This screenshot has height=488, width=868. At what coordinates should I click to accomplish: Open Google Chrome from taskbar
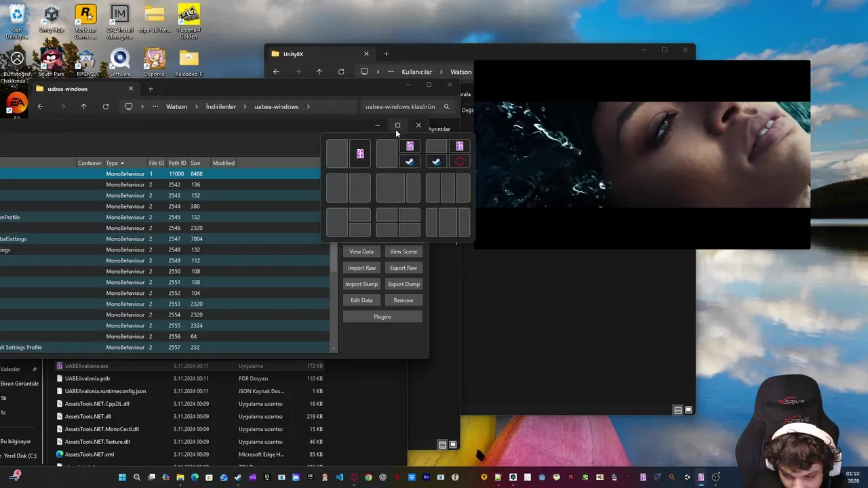coord(368,477)
